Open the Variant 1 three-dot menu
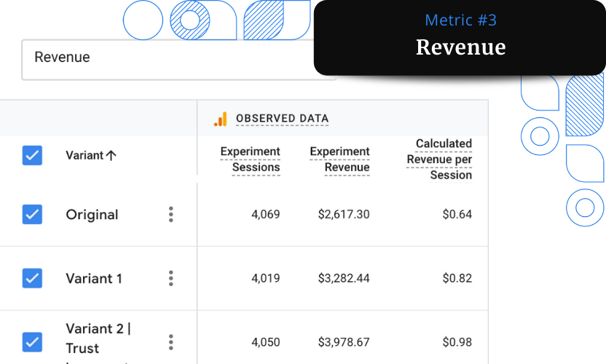The width and height of the screenshot is (606, 364). point(171,278)
